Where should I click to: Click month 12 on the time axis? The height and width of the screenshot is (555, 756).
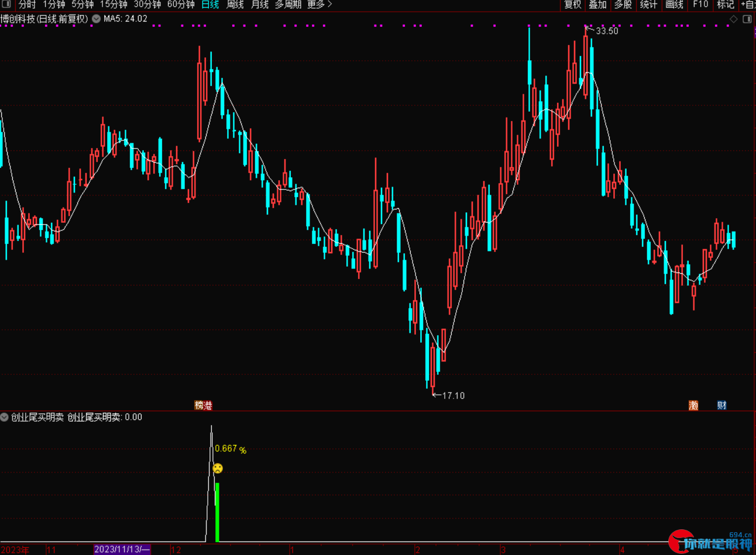coord(176,550)
